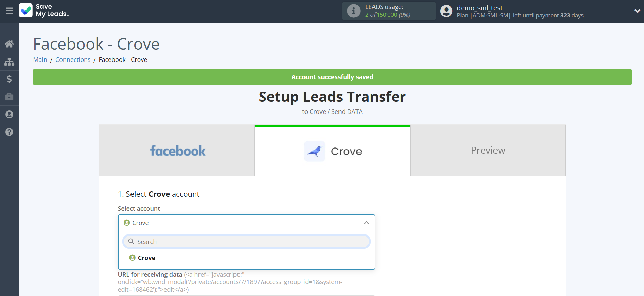Switch to the Crove tab
The height and width of the screenshot is (296, 644).
(332, 150)
